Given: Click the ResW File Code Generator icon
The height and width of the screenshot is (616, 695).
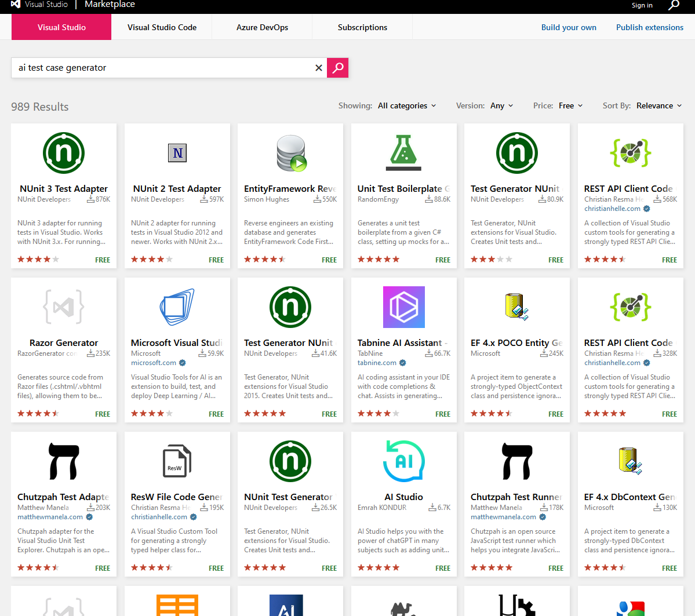Looking at the screenshot, I should point(177,461).
